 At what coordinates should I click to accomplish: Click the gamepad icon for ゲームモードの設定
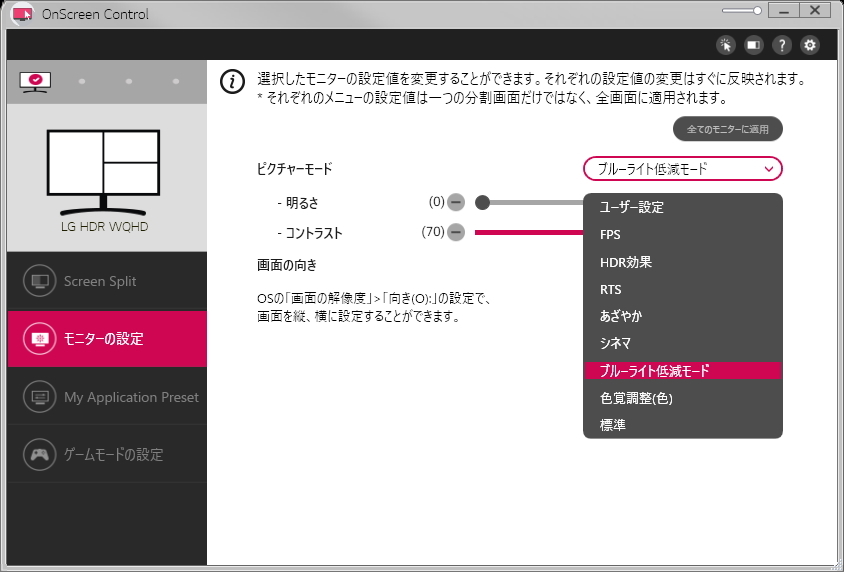pyautogui.click(x=40, y=455)
